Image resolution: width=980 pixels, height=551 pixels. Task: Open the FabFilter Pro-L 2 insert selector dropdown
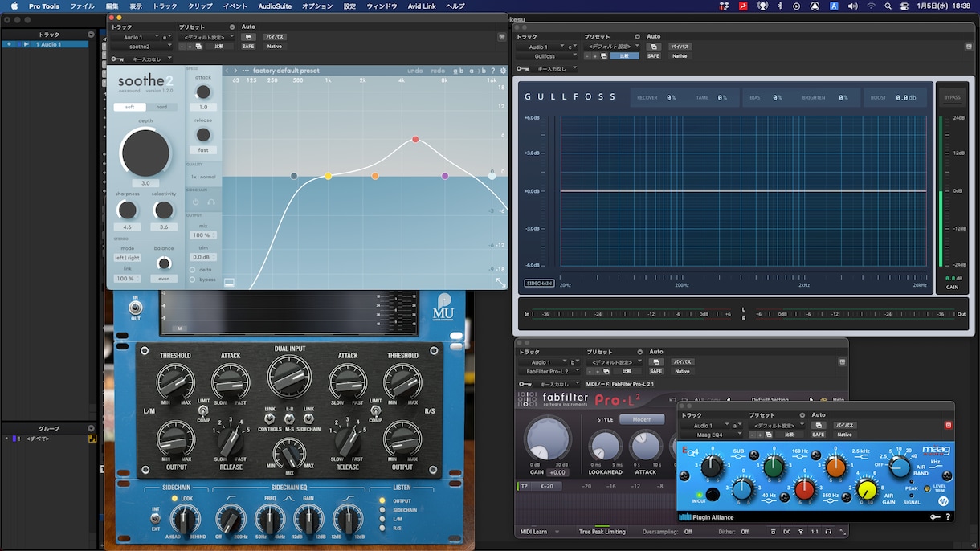click(550, 371)
